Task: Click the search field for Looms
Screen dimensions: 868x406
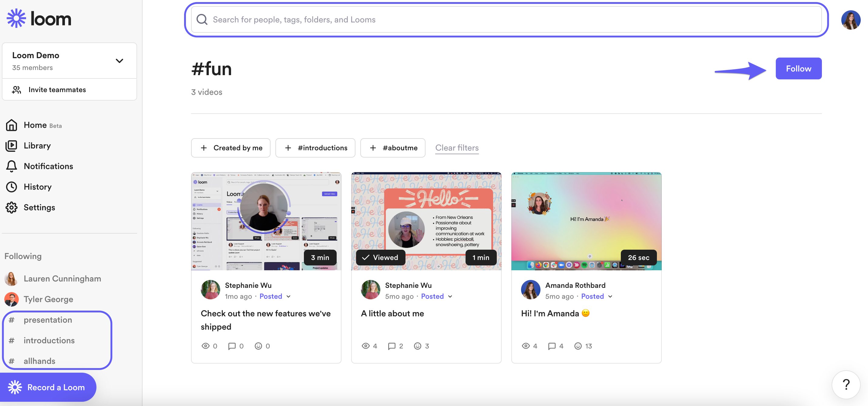Action: (506, 20)
